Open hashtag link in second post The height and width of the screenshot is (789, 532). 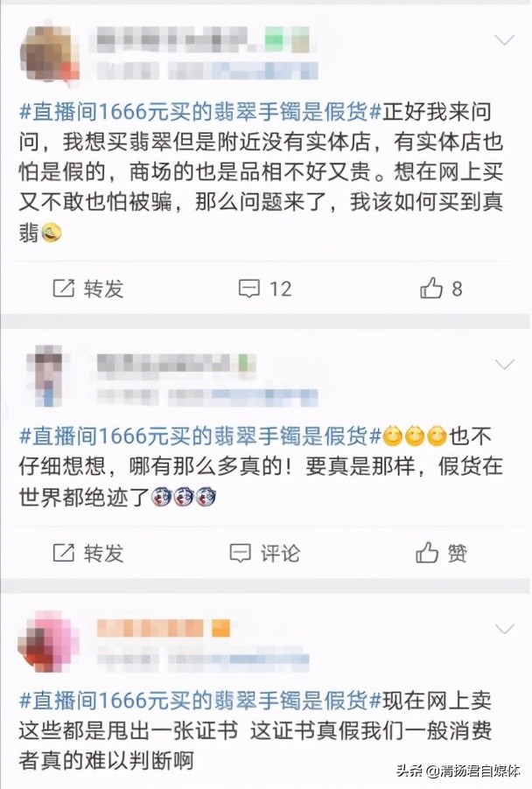tap(200, 436)
